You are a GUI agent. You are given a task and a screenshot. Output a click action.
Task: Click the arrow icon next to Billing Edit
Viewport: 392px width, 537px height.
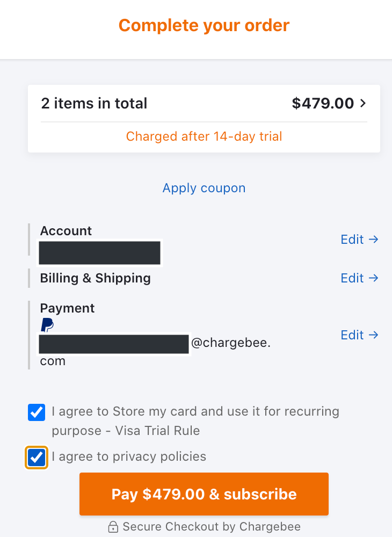(374, 278)
